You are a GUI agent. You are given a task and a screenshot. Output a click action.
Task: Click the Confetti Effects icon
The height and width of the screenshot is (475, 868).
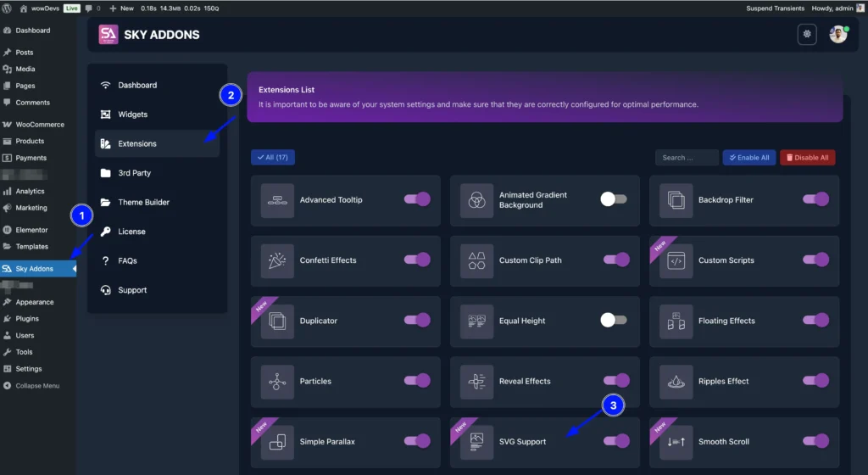pyautogui.click(x=277, y=260)
